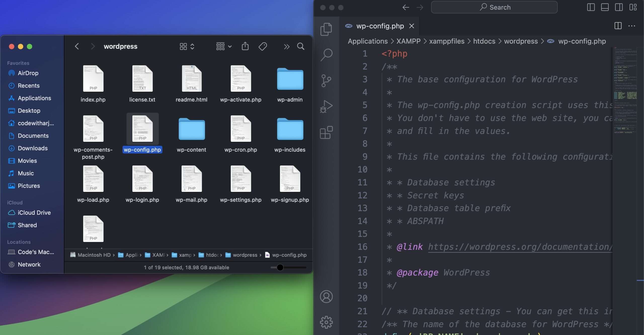
Task: Show more Finder toolbar items
Action: [x=287, y=47]
